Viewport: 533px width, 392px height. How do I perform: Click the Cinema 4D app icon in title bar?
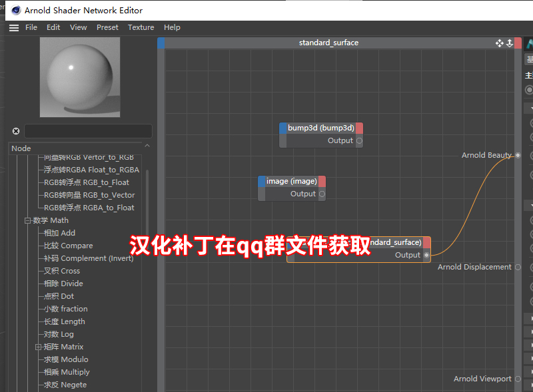[16, 11]
